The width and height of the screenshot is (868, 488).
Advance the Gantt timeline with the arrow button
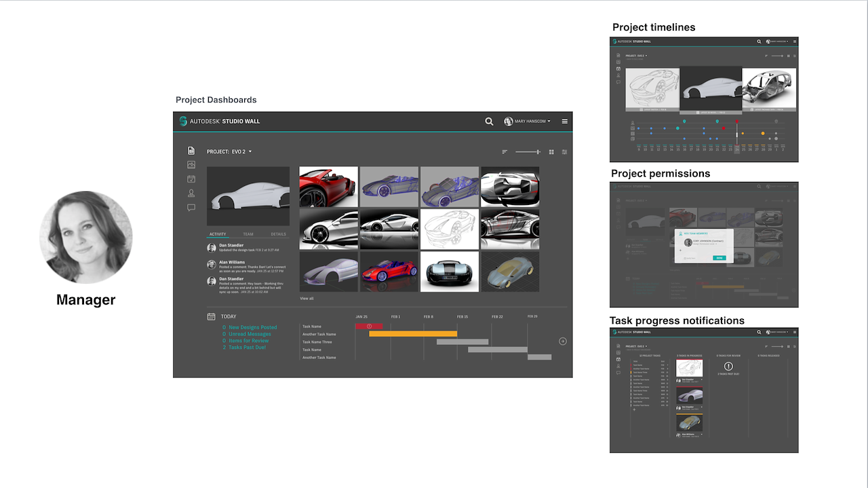(x=562, y=341)
